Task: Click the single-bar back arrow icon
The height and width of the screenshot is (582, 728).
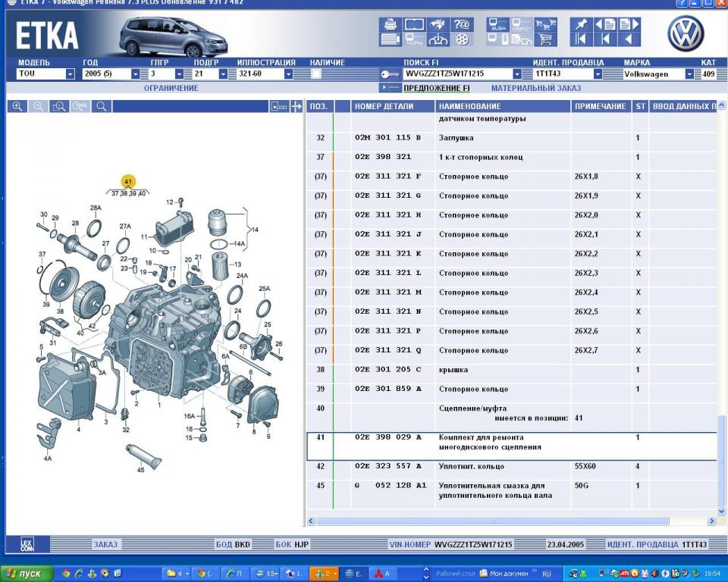Action: pos(605,39)
